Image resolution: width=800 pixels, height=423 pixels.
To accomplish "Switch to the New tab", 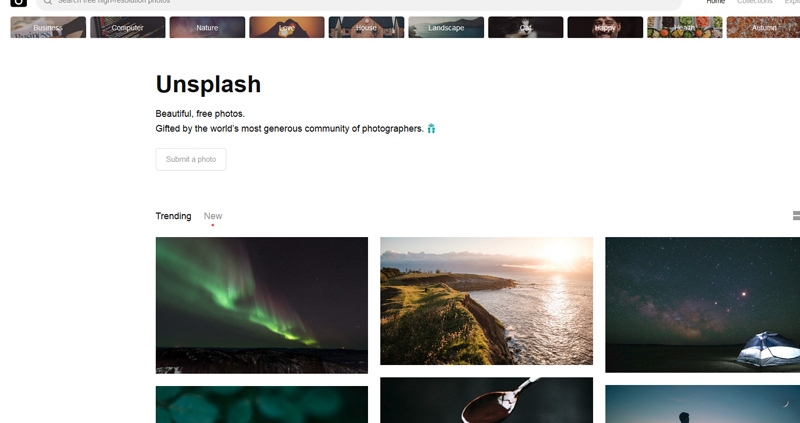I will pos(213,216).
